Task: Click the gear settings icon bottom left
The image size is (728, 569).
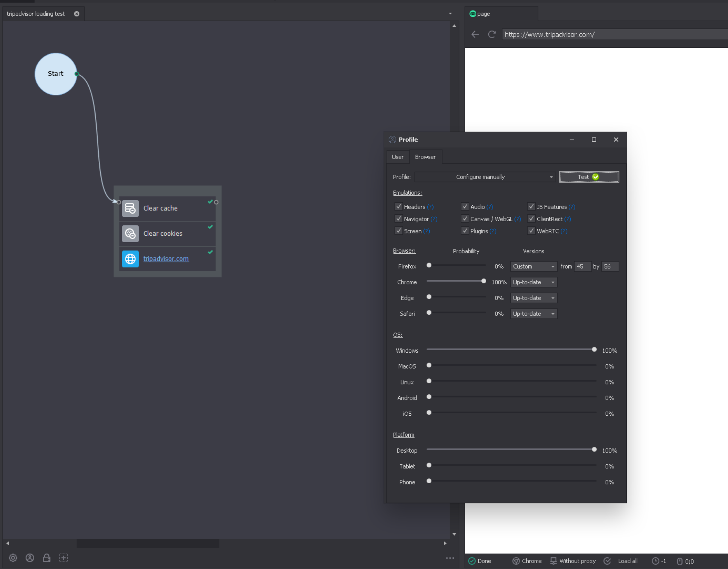Action: (x=13, y=558)
